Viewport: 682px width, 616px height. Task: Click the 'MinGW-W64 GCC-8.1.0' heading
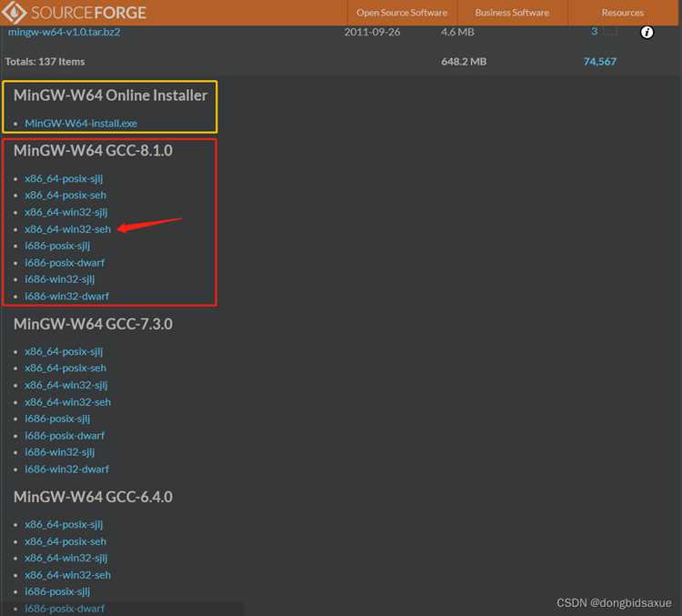[x=93, y=151]
